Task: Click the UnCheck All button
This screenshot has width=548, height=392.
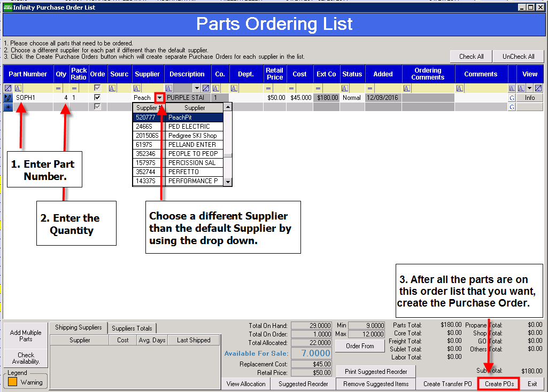Action: [518, 57]
